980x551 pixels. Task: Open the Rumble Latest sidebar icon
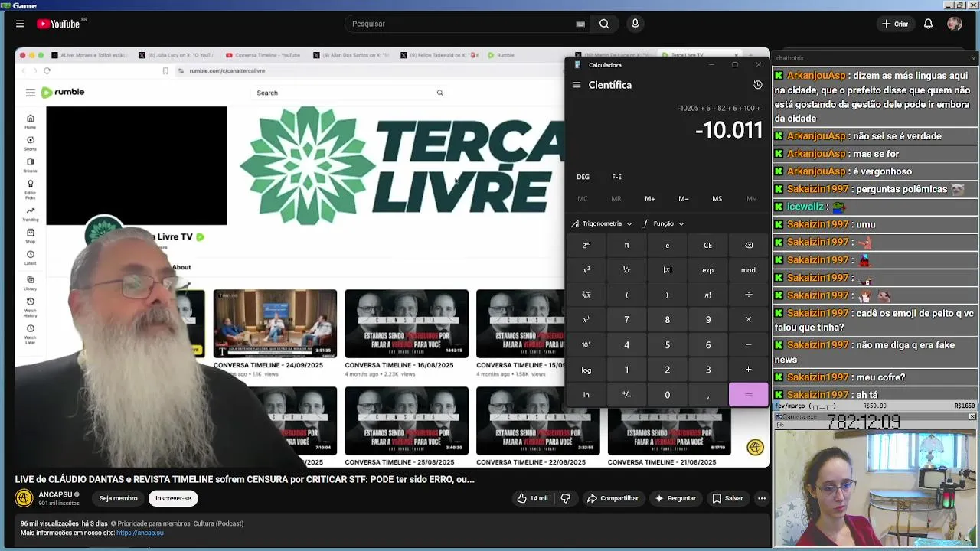click(30, 257)
